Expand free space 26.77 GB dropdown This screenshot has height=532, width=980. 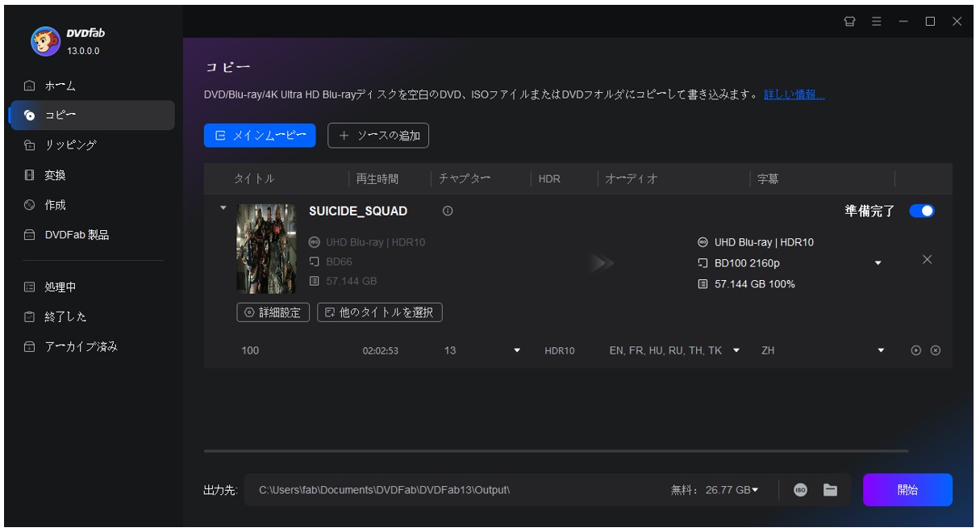point(756,490)
